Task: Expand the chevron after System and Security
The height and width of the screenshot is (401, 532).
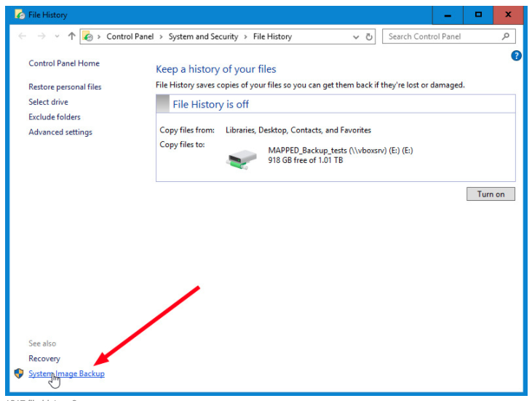Action: tap(246, 36)
